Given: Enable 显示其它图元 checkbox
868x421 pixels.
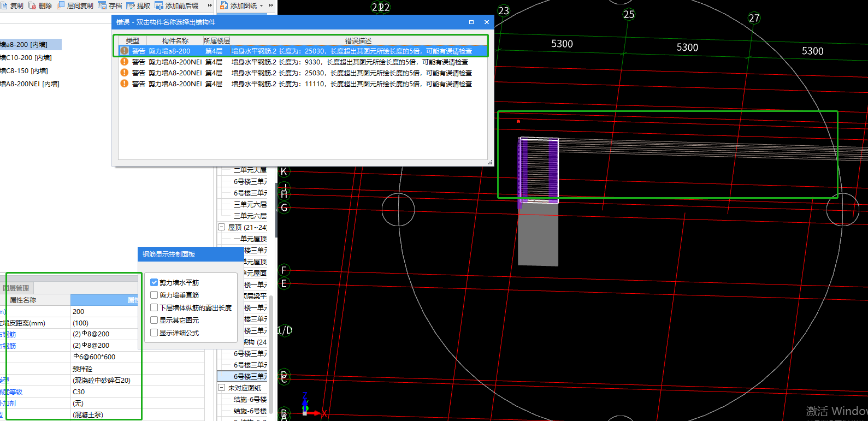Looking at the screenshot, I should [x=154, y=320].
